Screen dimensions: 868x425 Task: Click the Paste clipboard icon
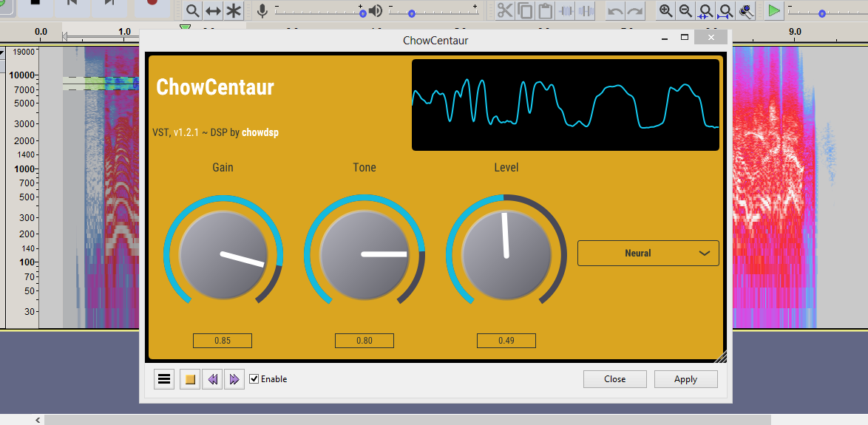pyautogui.click(x=545, y=10)
